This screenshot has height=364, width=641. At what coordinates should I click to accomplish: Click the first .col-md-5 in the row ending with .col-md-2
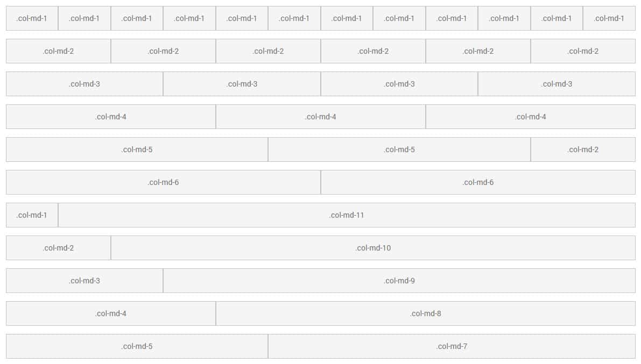[137, 149]
